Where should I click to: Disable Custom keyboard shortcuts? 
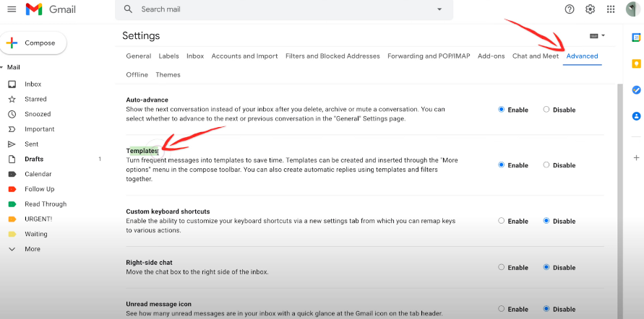[546, 221]
